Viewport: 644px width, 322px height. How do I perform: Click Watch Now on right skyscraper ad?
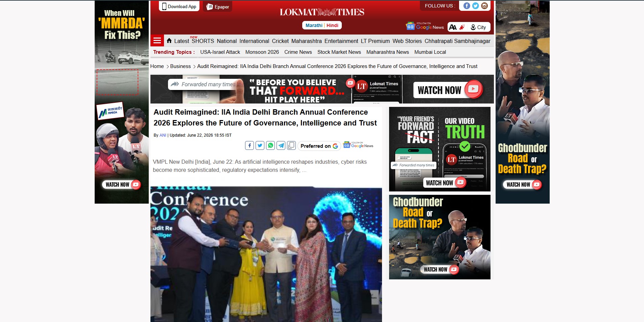coord(522,184)
